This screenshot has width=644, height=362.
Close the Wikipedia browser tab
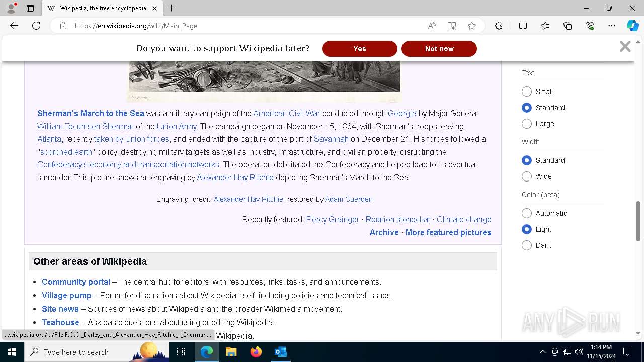point(154,8)
